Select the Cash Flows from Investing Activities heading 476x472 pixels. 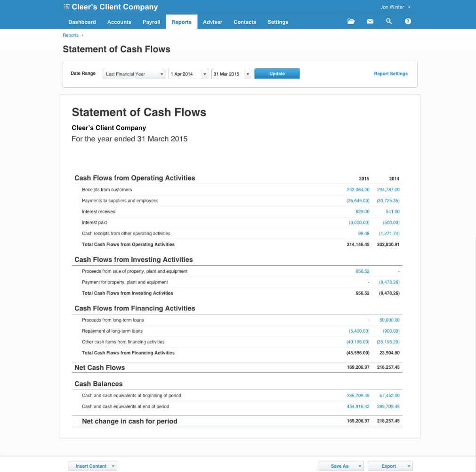134,260
